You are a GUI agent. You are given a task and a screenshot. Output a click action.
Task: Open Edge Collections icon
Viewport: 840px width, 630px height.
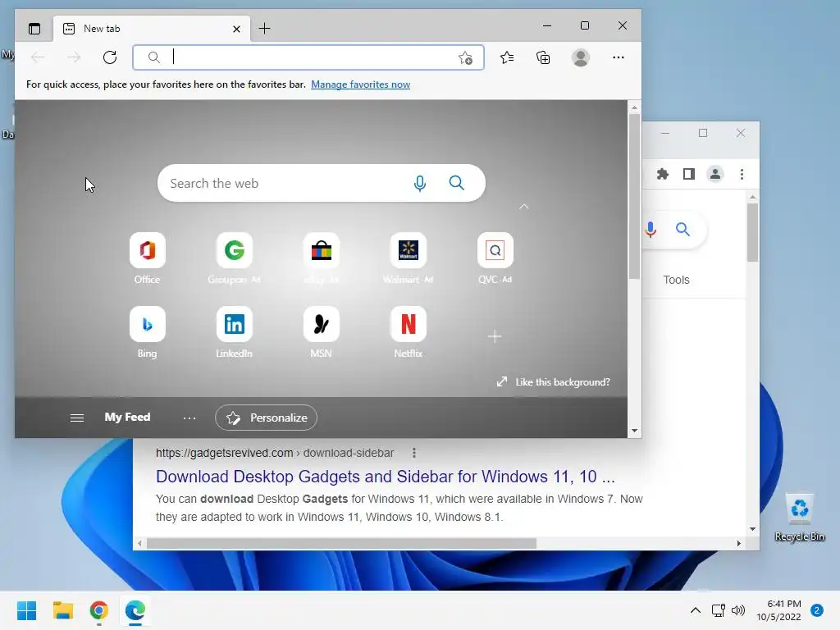[543, 57]
